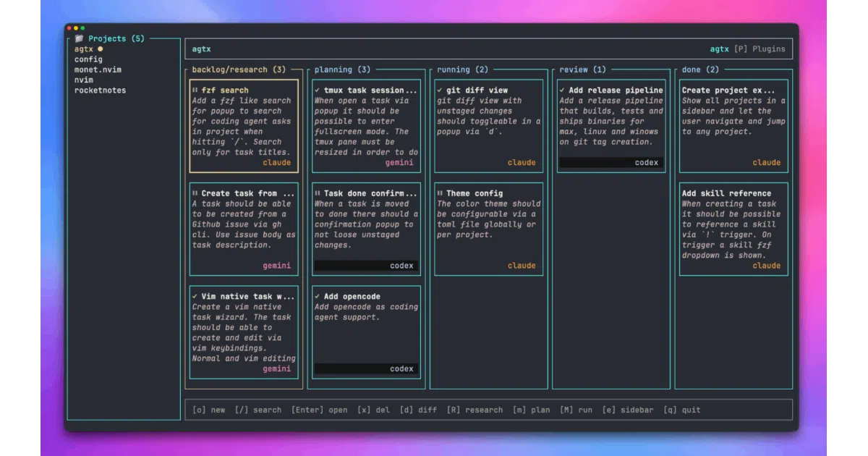Open the monet.nvim project
Viewport: 868px width, 456px height.
pyautogui.click(x=98, y=69)
